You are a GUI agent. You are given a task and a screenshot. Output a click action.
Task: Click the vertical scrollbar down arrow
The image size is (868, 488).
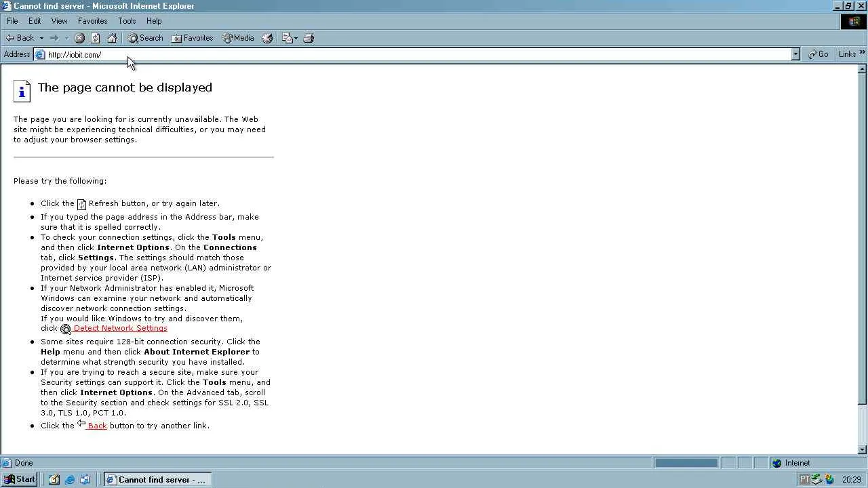[863, 449]
